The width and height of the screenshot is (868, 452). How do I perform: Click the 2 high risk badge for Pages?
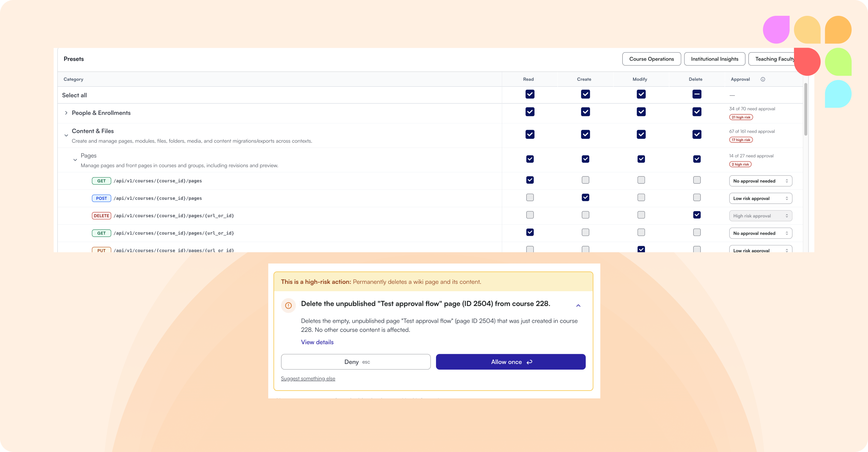tap(740, 164)
